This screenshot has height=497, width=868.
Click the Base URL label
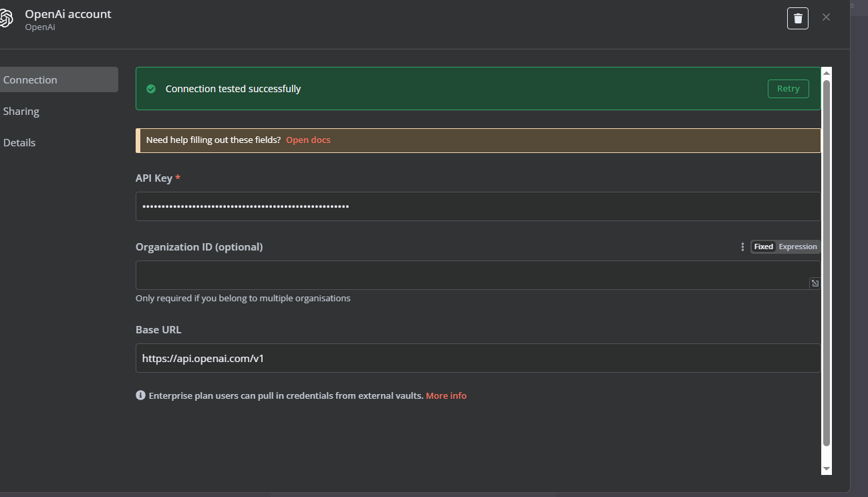pos(158,329)
